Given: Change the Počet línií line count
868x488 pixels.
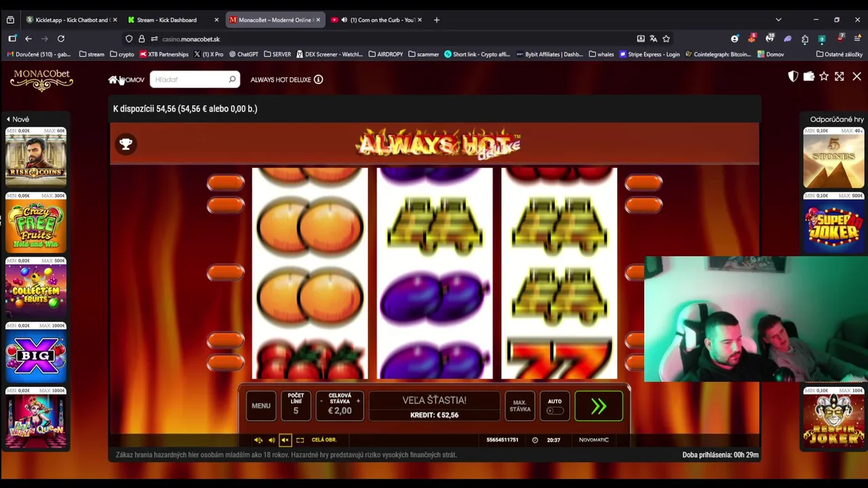Looking at the screenshot, I should point(296,406).
